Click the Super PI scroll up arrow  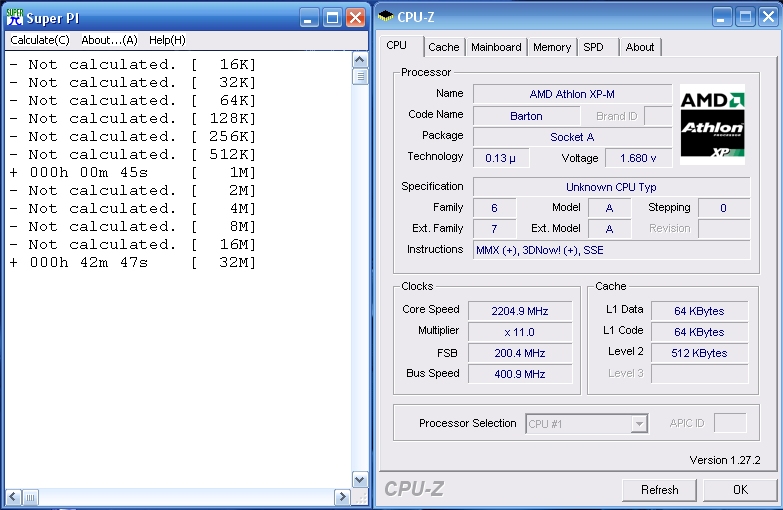click(360, 60)
